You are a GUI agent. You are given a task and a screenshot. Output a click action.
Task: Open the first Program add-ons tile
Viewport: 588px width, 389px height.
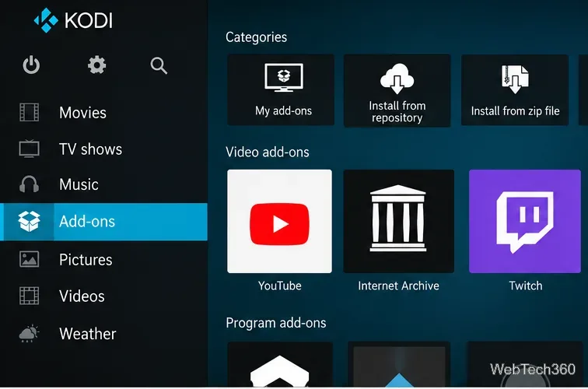[280, 364]
